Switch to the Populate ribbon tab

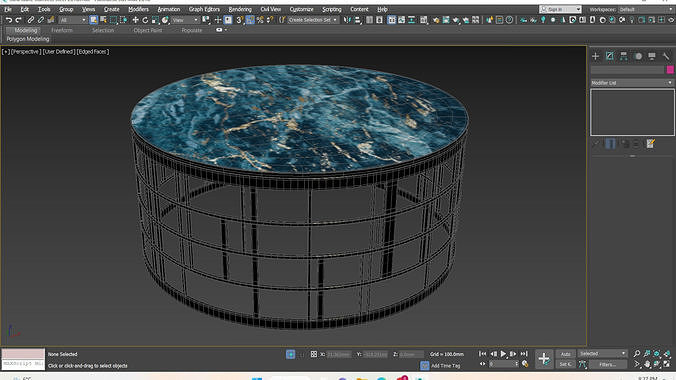(x=192, y=30)
